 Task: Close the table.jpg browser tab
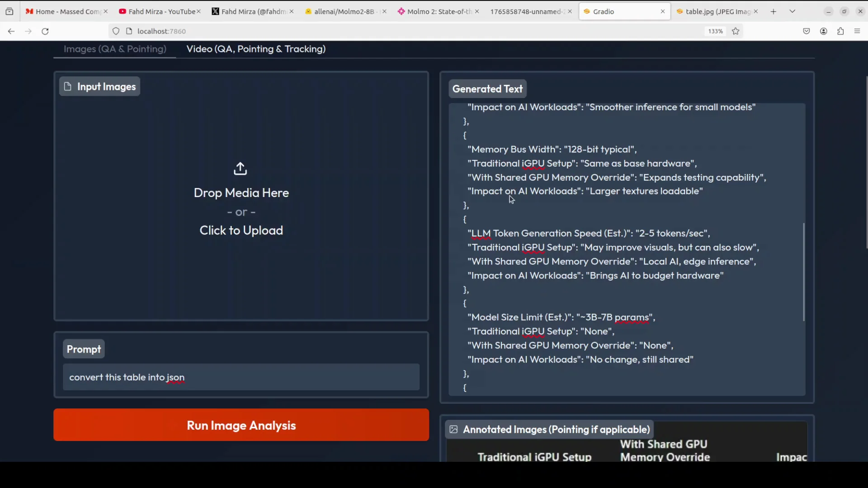[x=756, y=11]
